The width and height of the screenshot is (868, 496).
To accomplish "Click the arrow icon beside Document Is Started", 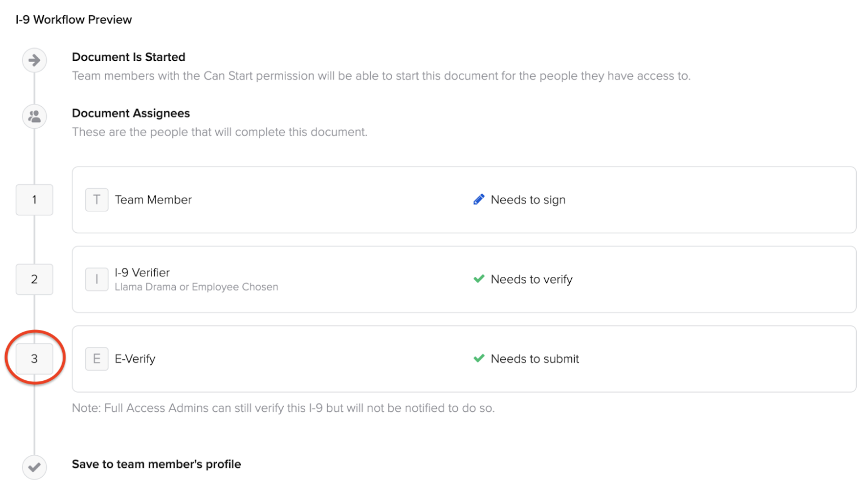I will click(x=34, y=60).
